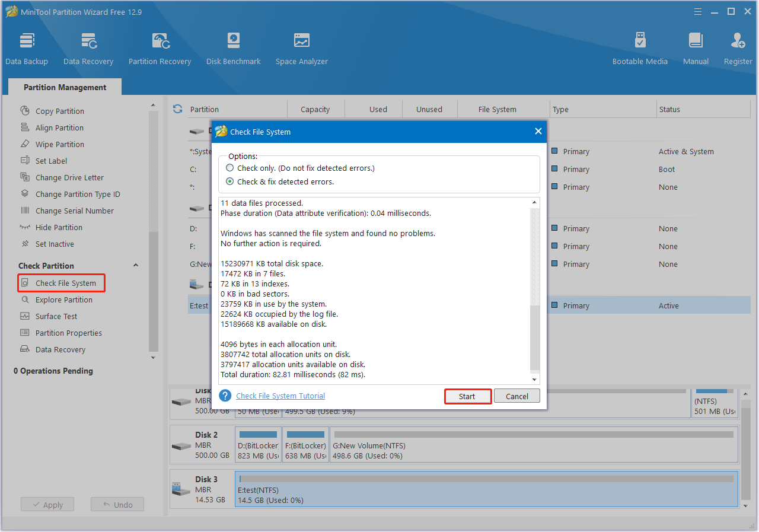Choose Set Inactive action
Viewport: 759px width, 532px height.
click(55, 244)
